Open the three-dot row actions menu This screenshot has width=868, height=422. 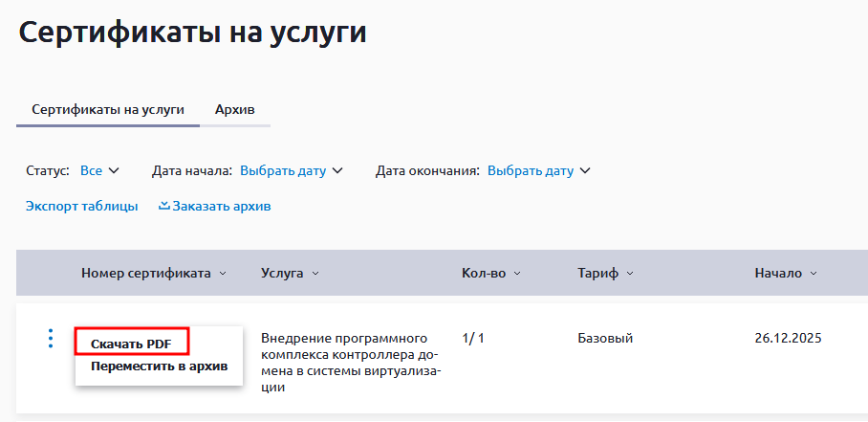click(51, 339)
